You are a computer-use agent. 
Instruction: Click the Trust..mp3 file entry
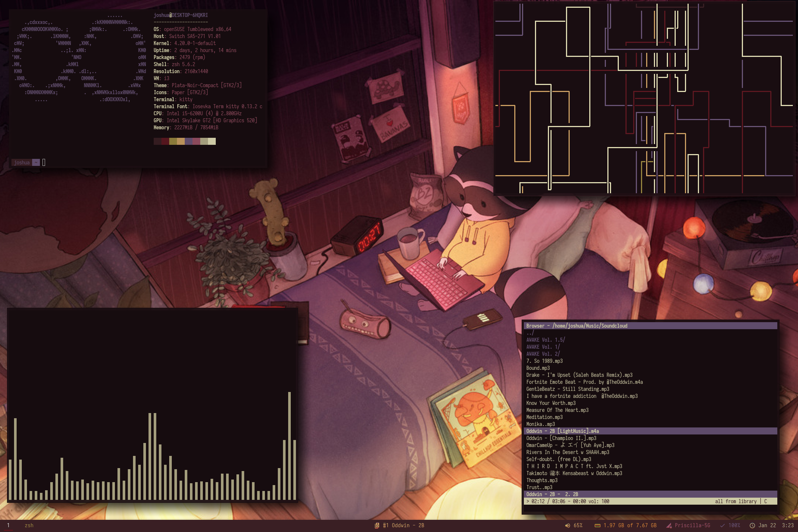[539, 487]
